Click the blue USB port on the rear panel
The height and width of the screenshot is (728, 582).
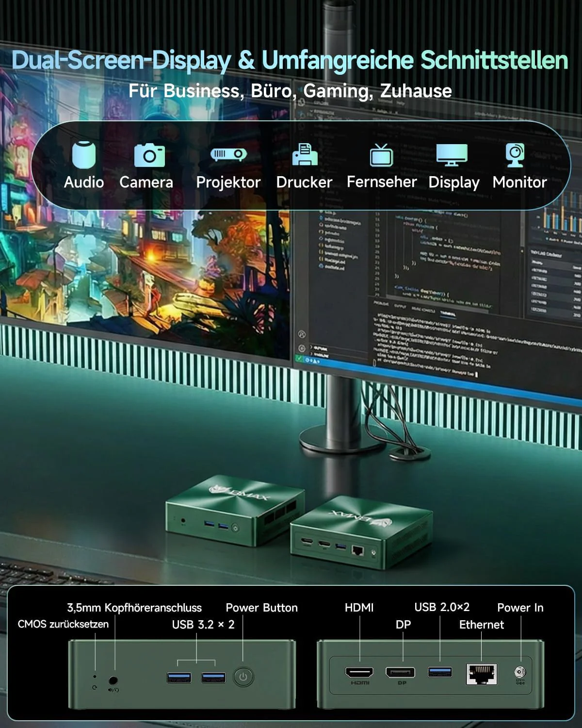pos(440,672)
